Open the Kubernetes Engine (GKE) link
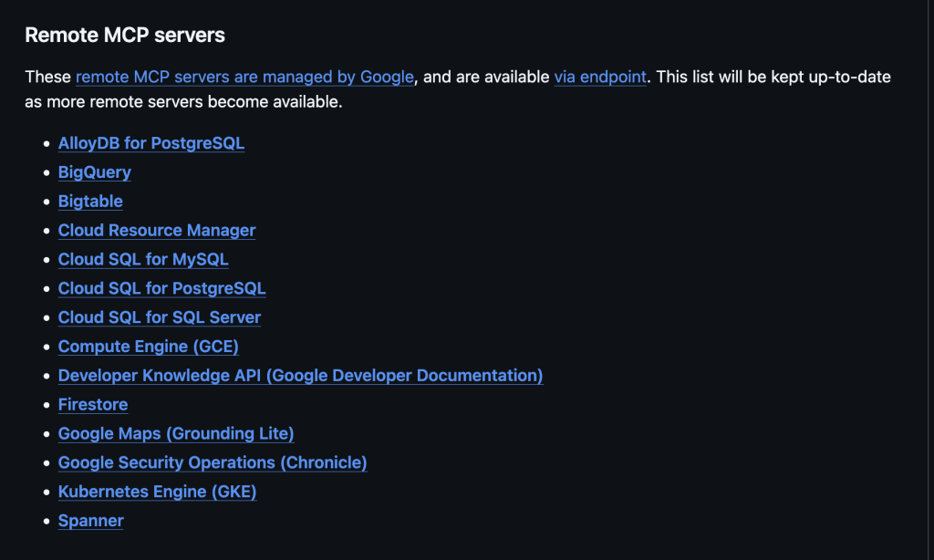Image resolution: width=934 pixels, height=560 pixels. click(x=157, y=492)
